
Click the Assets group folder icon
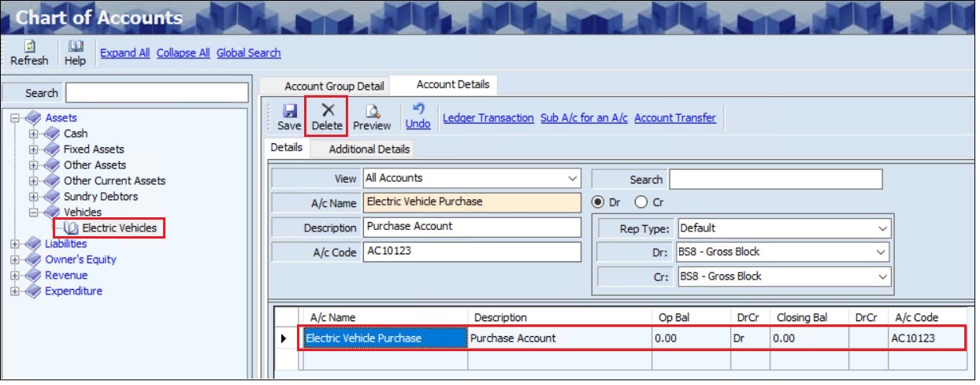tap(33, 118)
